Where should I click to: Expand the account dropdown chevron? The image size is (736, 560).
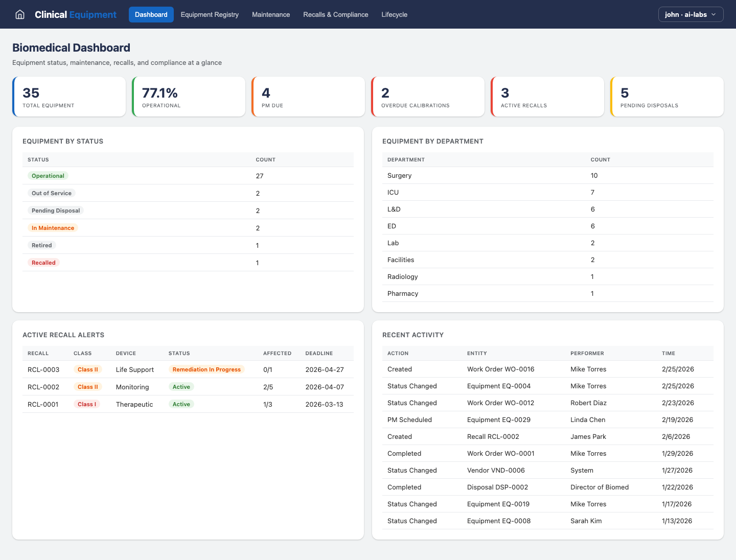coord(715,15)
